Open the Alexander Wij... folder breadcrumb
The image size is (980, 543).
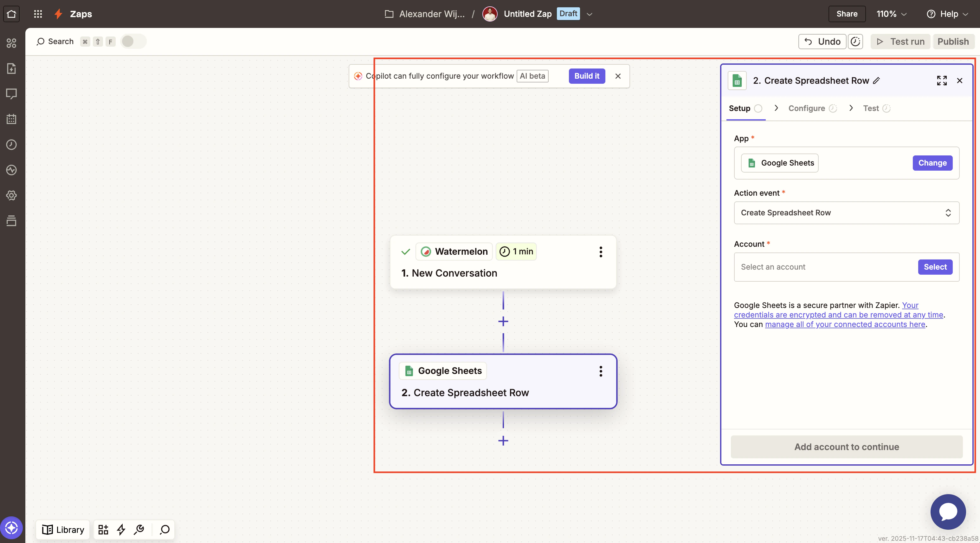425,14
